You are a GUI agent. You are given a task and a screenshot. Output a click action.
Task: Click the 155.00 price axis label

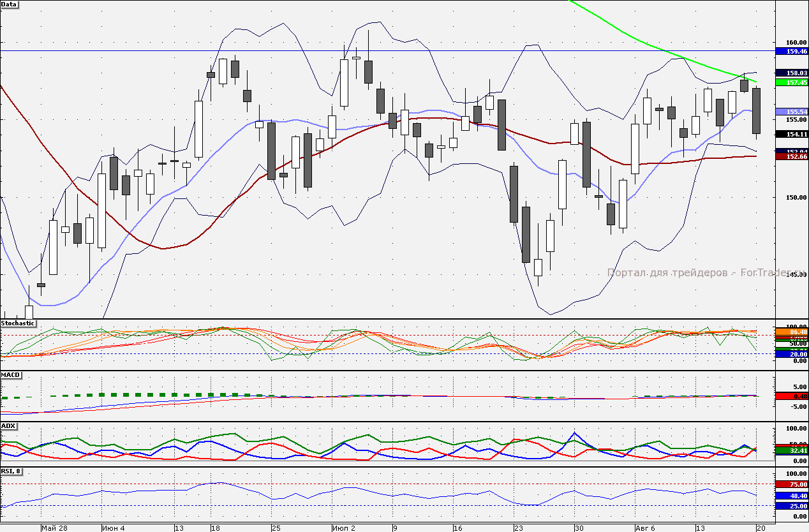796,119
